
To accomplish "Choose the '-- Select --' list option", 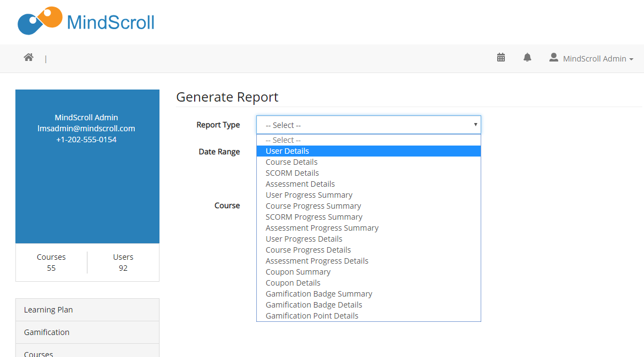I will tap(368, 140).
